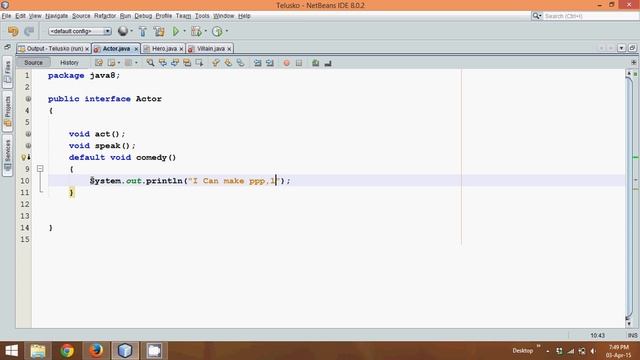Image resolution: width=640 pixels, height=360 pixels.
Task: Toggle Highlight Search icon
Action: click(x=187, y=63)
